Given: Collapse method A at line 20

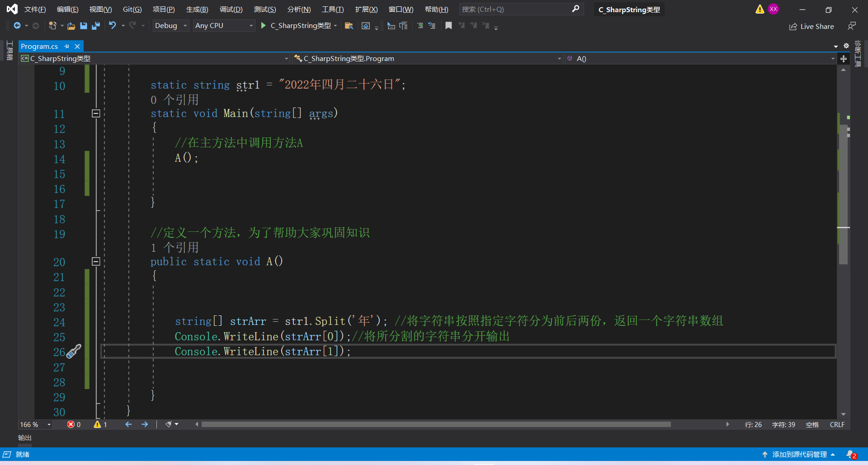Looking at the screenshot, I should click(96, 261).
